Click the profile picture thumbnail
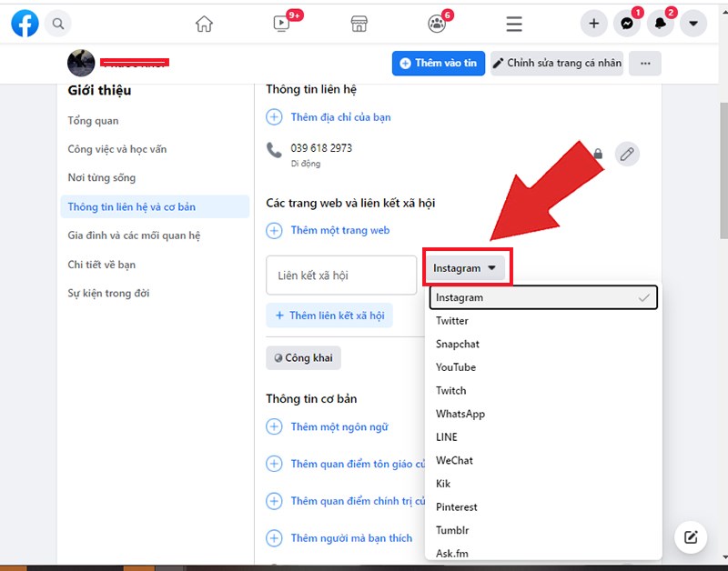728x571 pixels. (x=81, y=63)
